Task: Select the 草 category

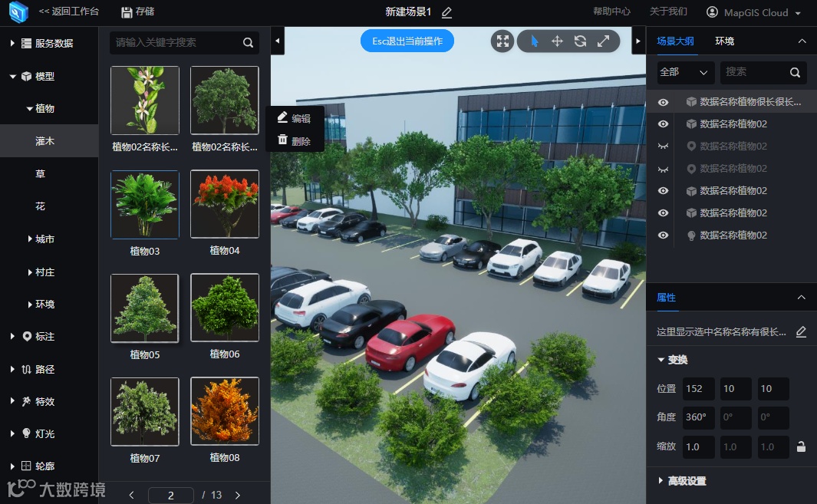Action: tap(40, 173)
